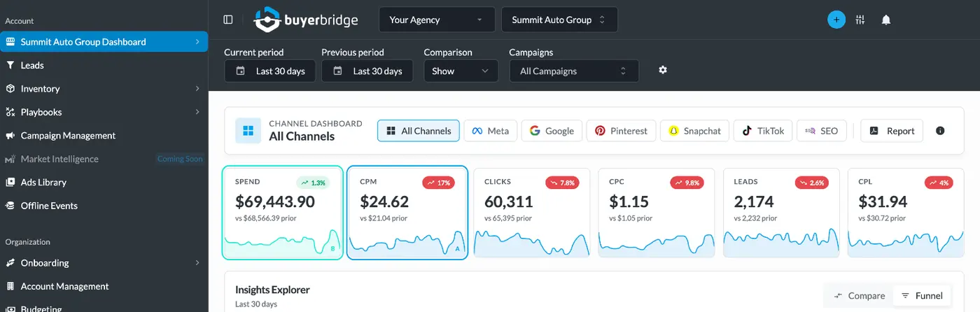Toggle the LEADS metric card
The height and width of the screenshot is (312, 980).
coord(781,213)
